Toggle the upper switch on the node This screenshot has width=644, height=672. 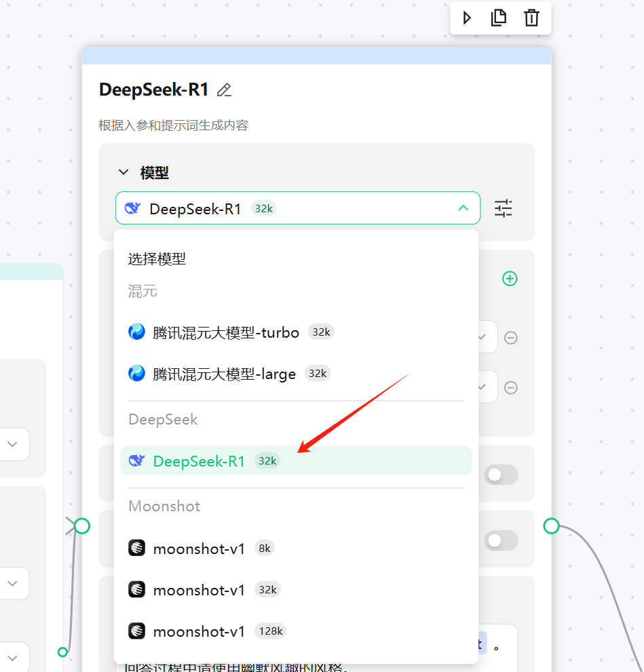point(501,475)
